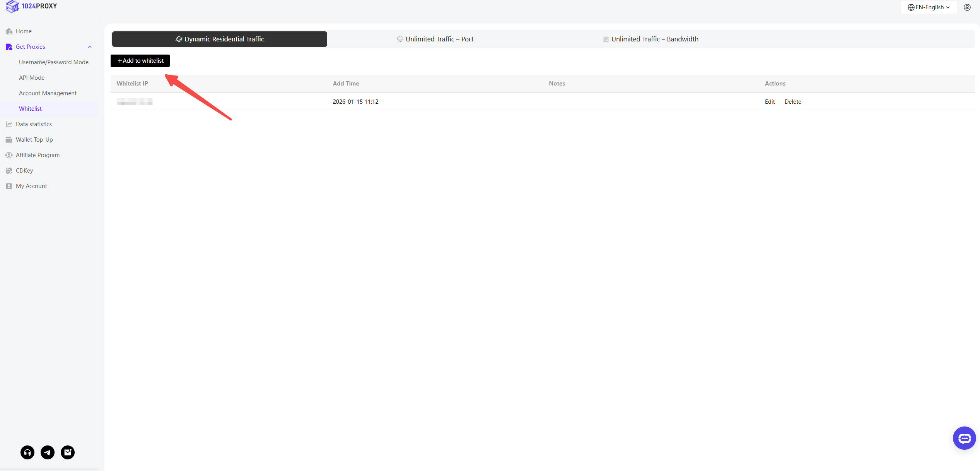Select Dynamic Residential Traffic tab

pos(220,39)
